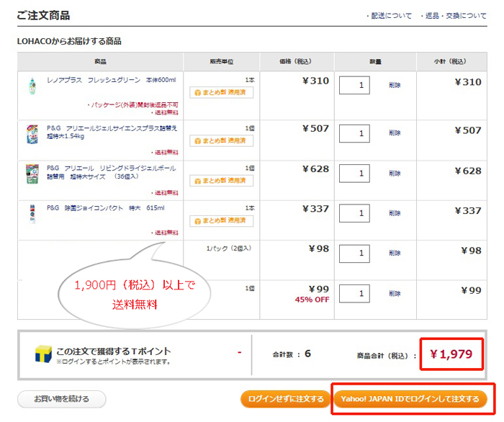Screen dimensions: 504x422
Task: Open the 配送について link
Action: [x=391, y=16]
